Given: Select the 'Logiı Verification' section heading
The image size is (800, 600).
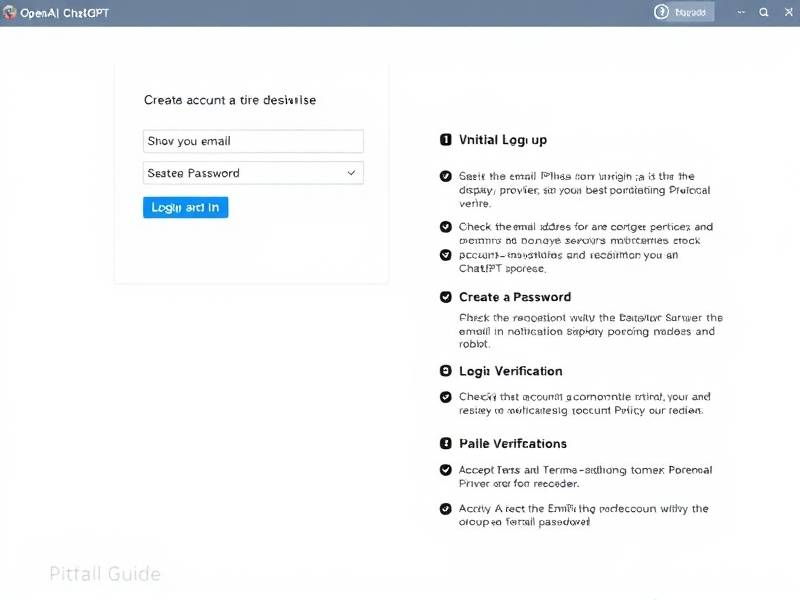Looking at the screenshot, I should click(x=510, y=371).
